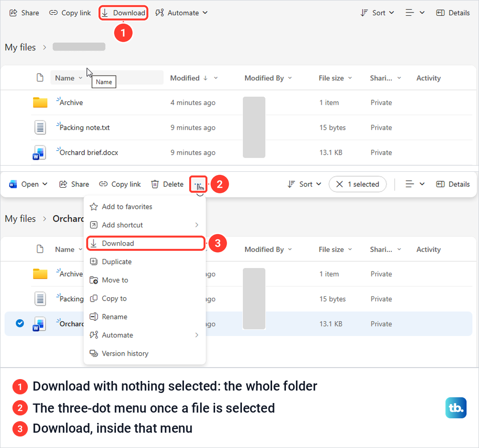Screen dimensions: 479x448
Task: Click the three-dot more actions button
Action: click(x=198, y=184)
